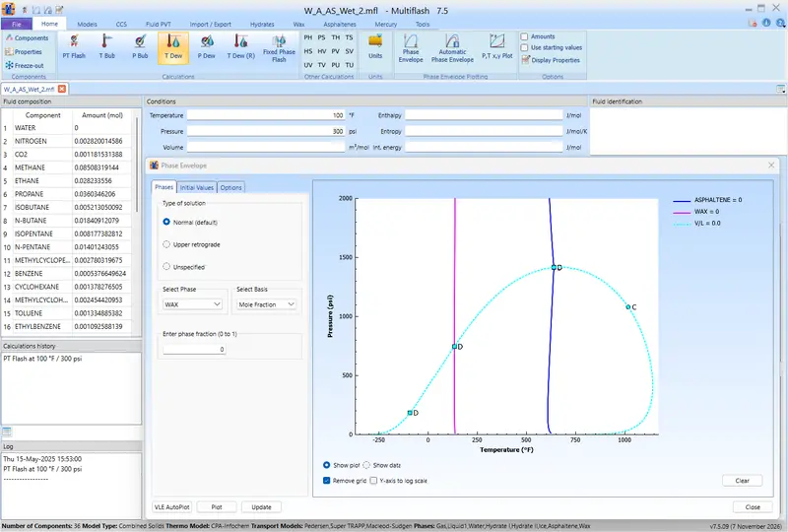Open the Units settings icon
This screenshot has width=788, height=532.
[x=375, y=46]
